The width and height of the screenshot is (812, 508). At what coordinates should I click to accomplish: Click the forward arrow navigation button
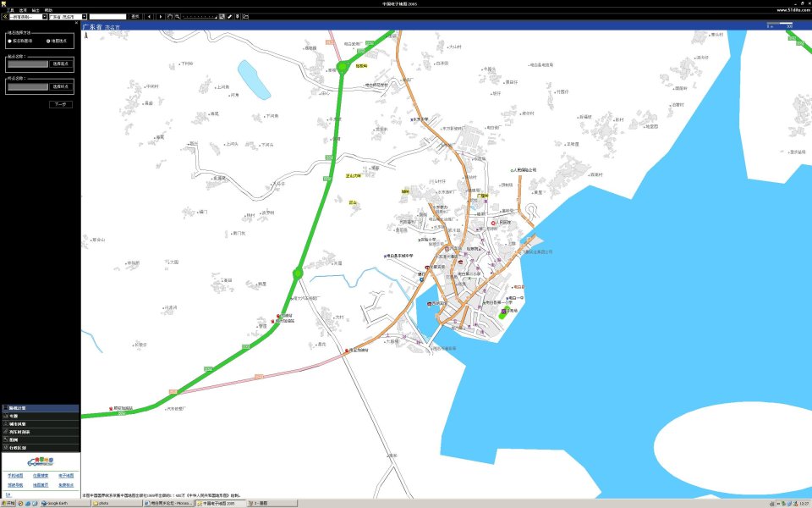pyautogui.click(x=161, y=16)
